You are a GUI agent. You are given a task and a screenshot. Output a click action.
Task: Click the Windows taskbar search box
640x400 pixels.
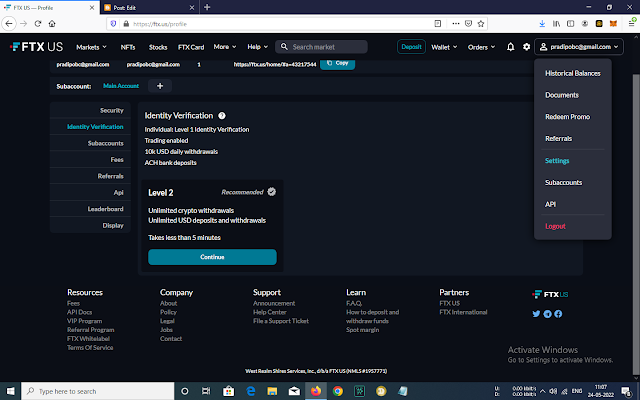tap(98, 391)
